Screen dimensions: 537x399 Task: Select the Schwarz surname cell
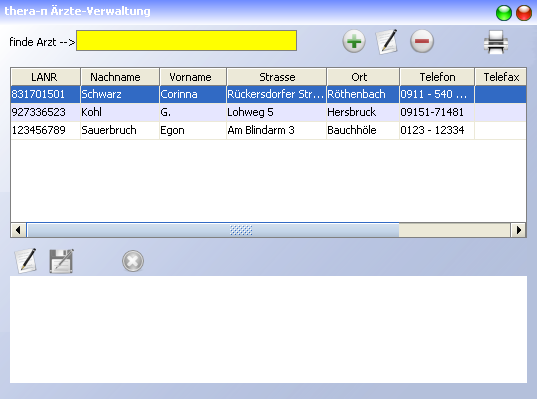coord(120,94)
